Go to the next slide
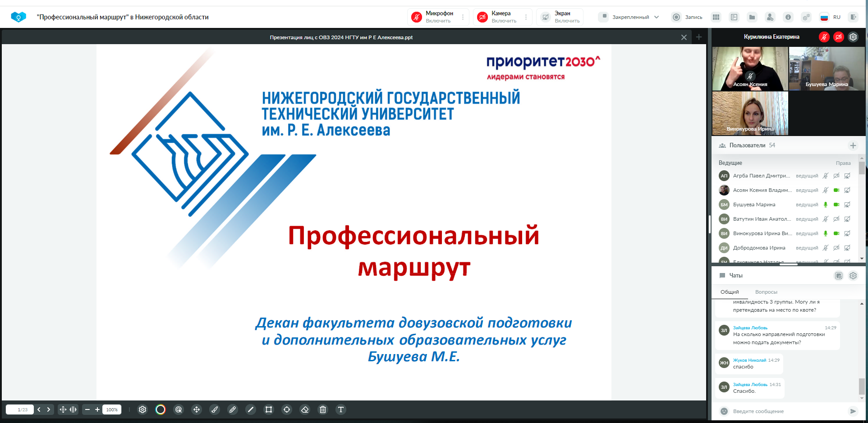 [x=49, y=409]
